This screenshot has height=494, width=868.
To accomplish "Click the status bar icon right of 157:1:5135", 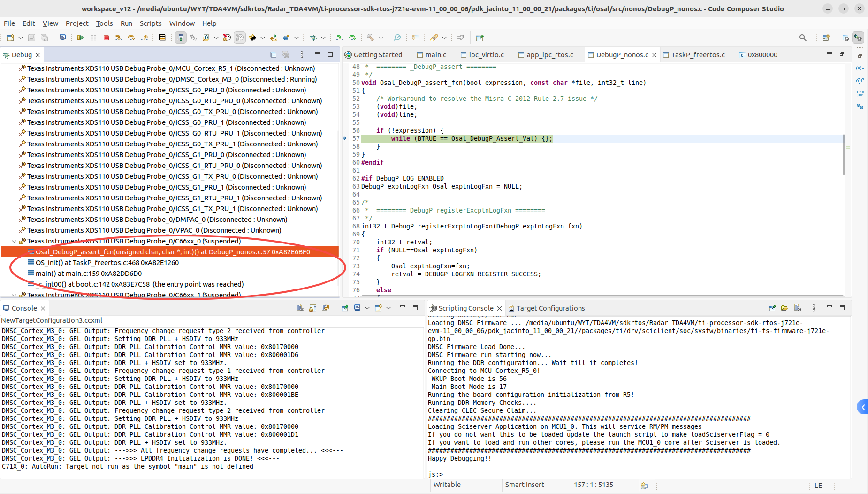I will click(x=644, y=486).
